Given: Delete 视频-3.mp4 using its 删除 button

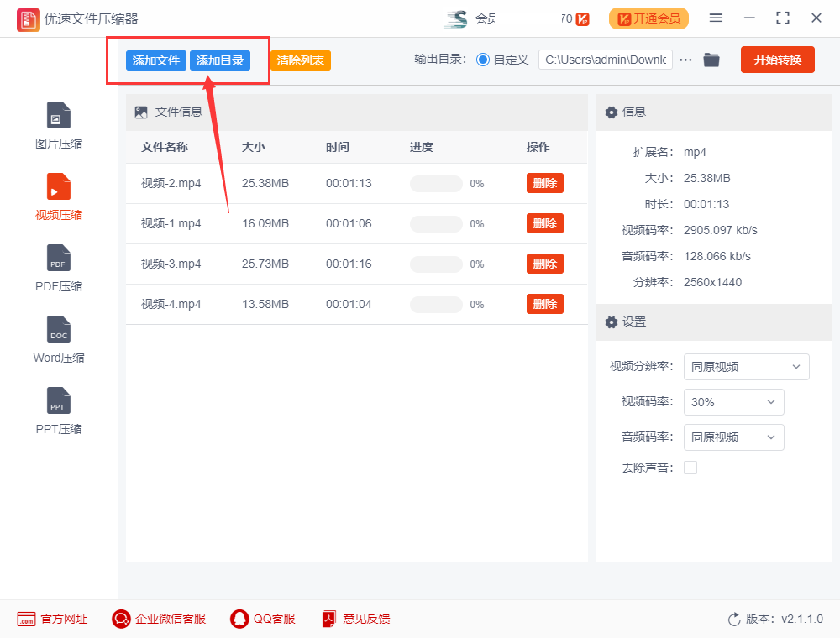Looking at the screenshot, I should point(545,264).
